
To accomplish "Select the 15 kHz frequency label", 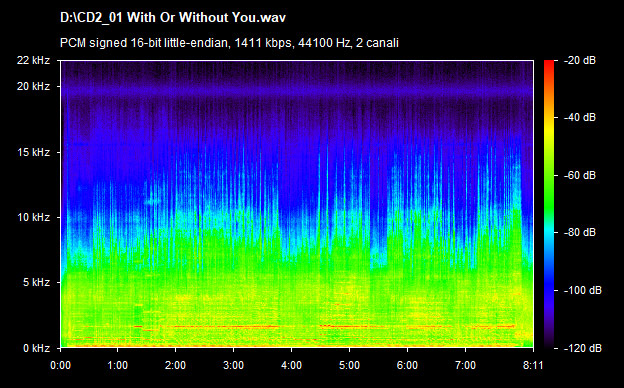I will [33, 152].
